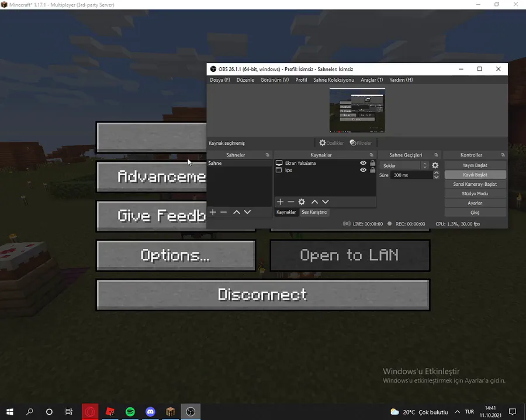Hide the kps source
This screenshot has height=420, width=526.
[364, 170]
